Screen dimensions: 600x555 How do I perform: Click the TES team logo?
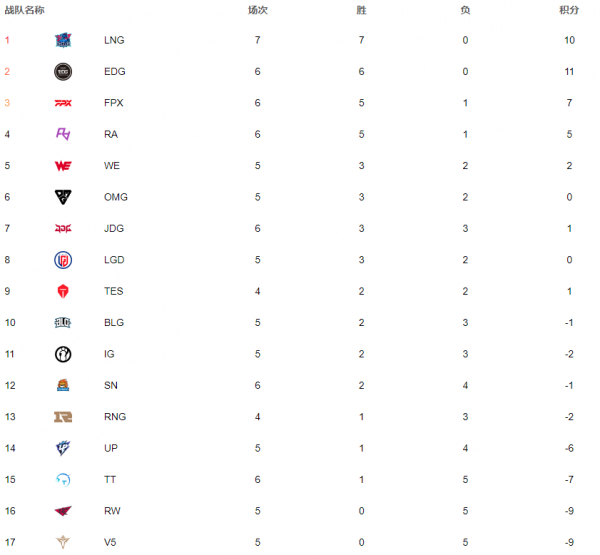pyautogui.click(x=63, y=291)
